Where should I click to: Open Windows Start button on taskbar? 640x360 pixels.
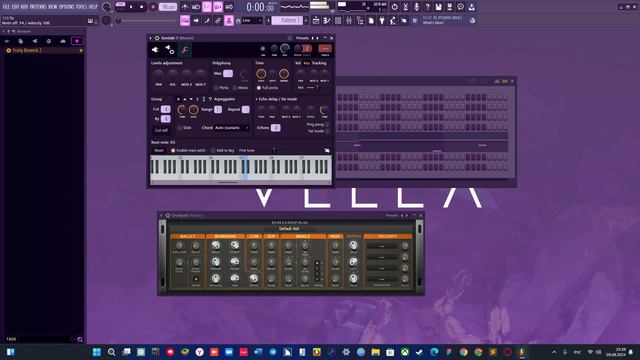click(97, 352)
